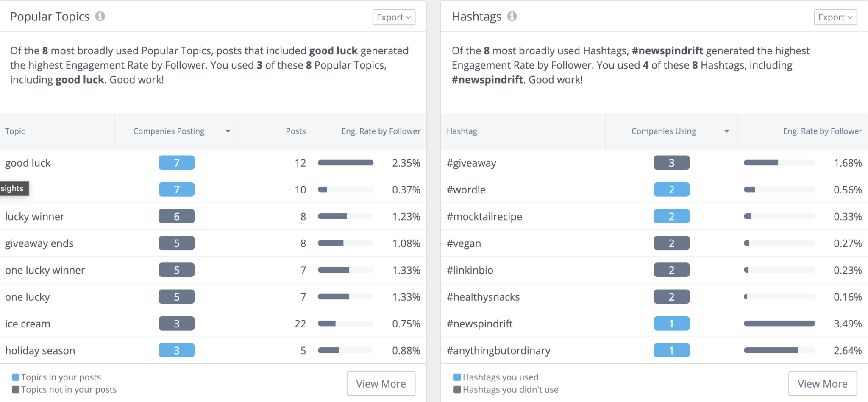
Task: Click the engagement bar for ice cream
Action: tap(345, 324)
